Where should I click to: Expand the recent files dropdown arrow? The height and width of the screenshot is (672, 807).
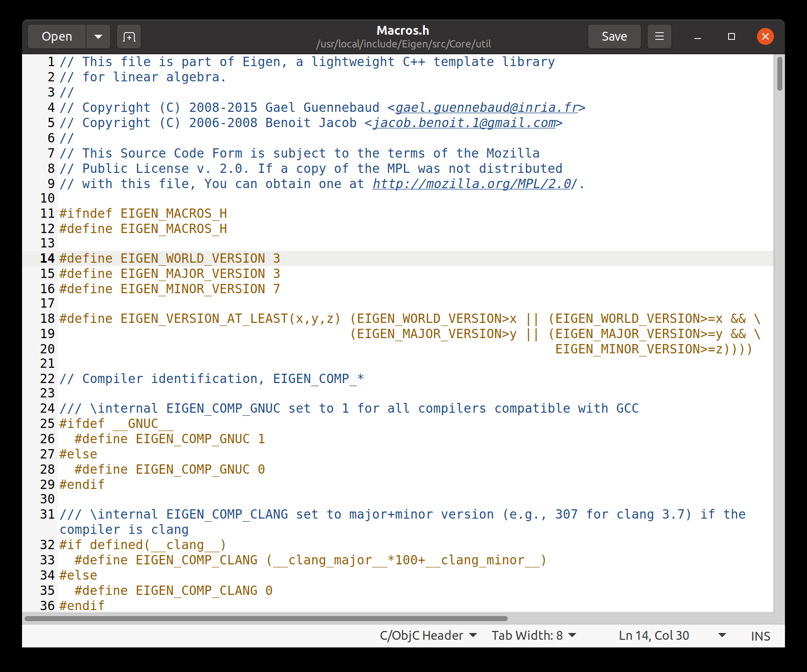click(x=98, y=37)
